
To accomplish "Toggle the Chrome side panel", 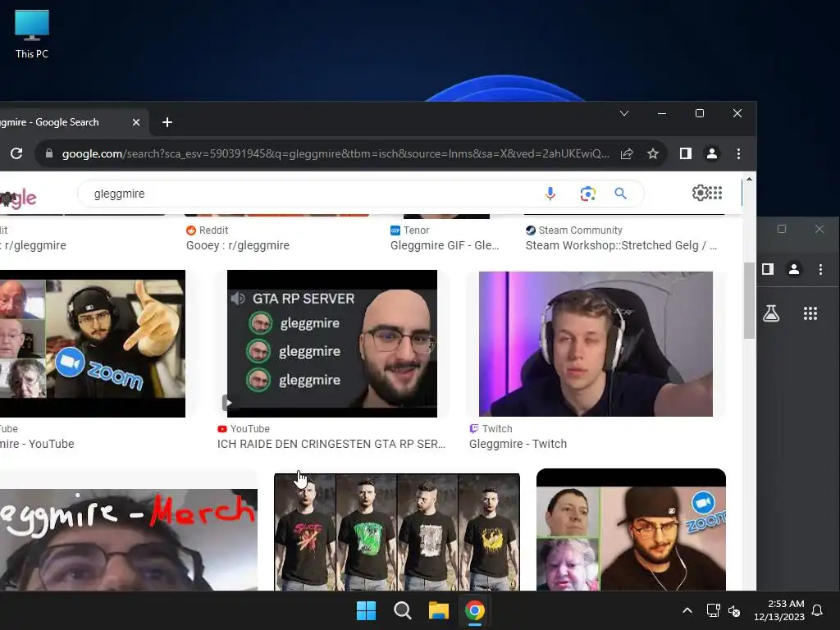I will click(x=685, y=153).
